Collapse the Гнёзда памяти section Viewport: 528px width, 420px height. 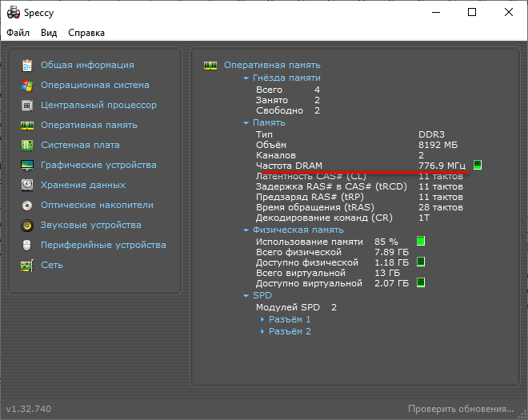click(x=246, y=78)
